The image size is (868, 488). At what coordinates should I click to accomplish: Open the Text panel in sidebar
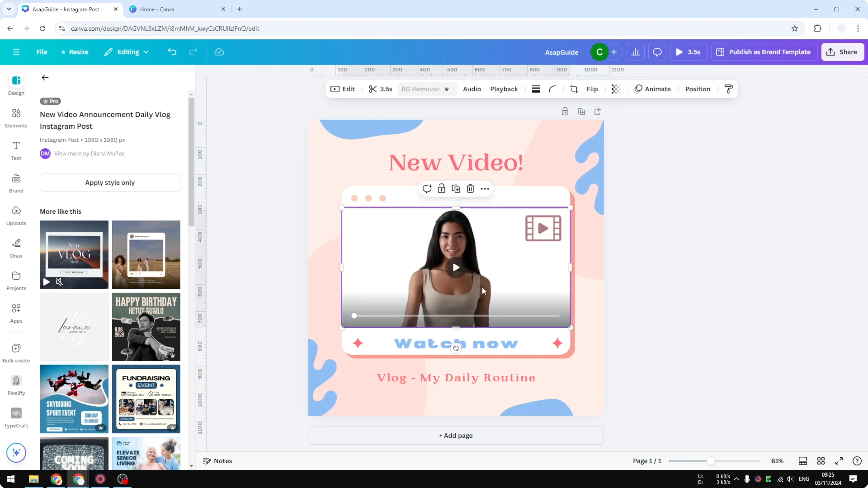tap(16, 151)
